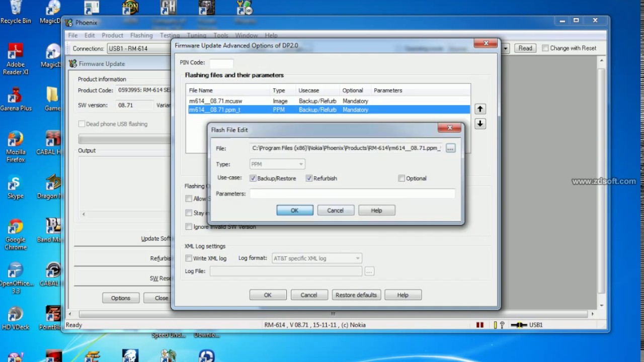The height and width of the screenshot is (362, 644).
Task: Click the Usecase column header
Action: pyautogui.click(x=318, y=90)
